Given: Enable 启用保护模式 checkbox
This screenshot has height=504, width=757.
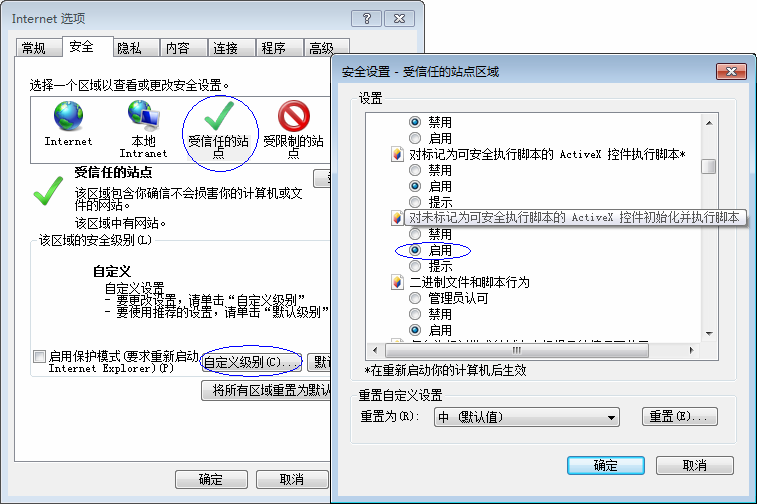Looking at the screenshot, I should coord(39,356).
